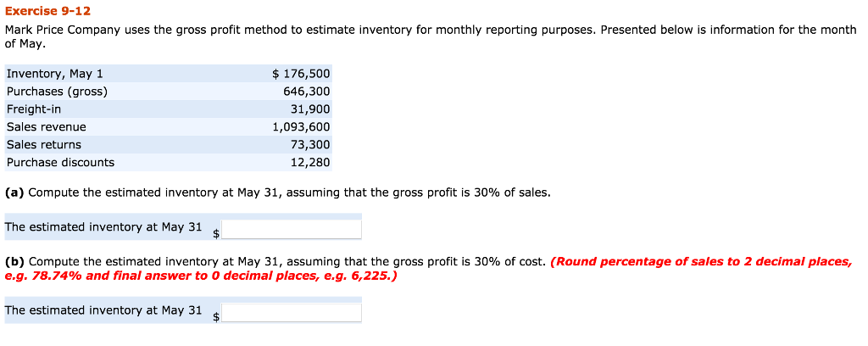The height and width of the screenshot is (346, 868).
Task: Select the 73,300 sales returns amount
Action: tap(309, 145)
